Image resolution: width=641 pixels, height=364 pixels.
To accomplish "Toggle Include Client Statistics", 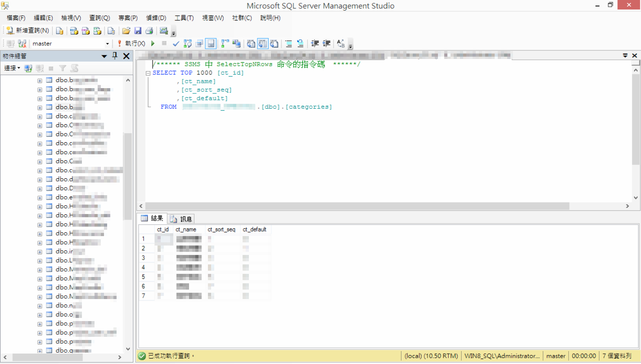I will point(237,43).
